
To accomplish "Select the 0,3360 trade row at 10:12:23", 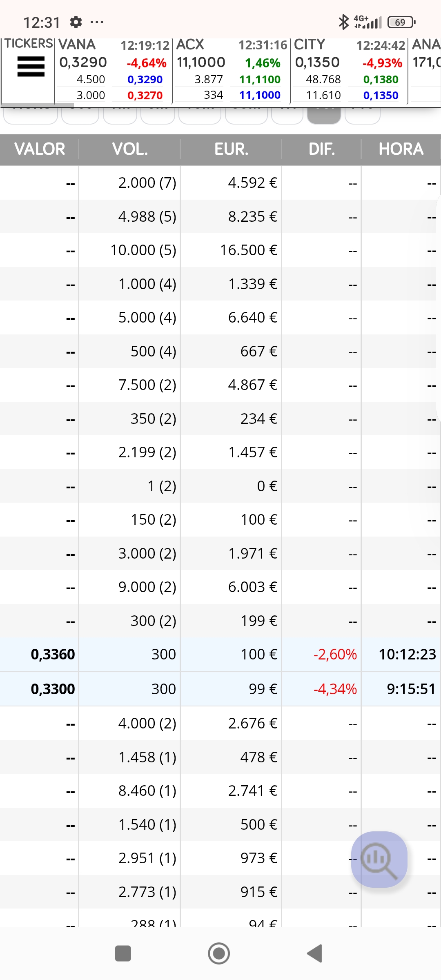I will 220,655.
